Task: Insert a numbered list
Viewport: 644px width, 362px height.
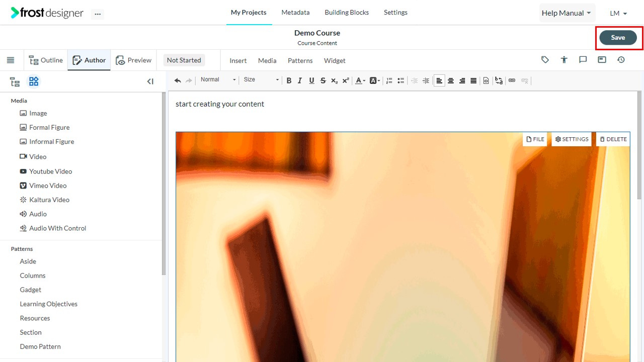Action: tap(389, 80)
